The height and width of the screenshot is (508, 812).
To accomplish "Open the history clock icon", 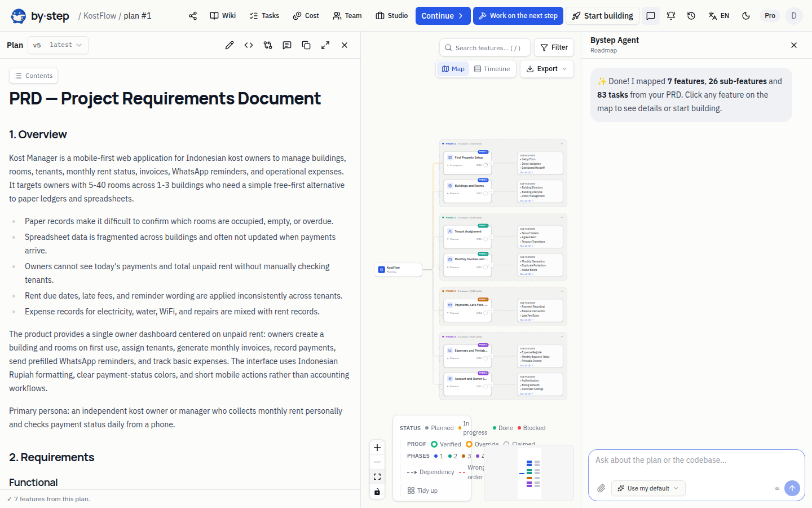I will 691,16.
